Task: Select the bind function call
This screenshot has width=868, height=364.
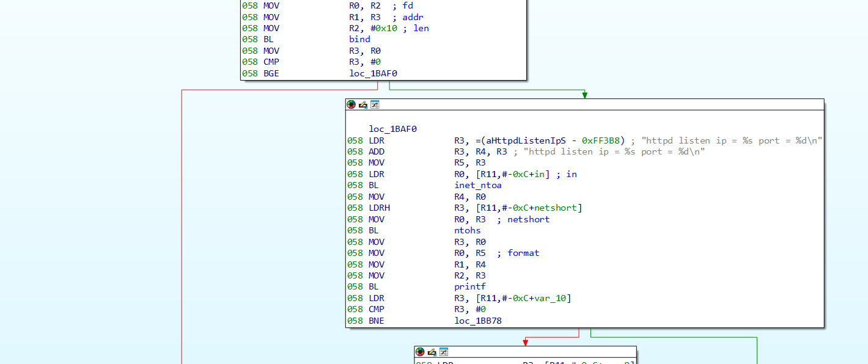Action: [359, 39]
